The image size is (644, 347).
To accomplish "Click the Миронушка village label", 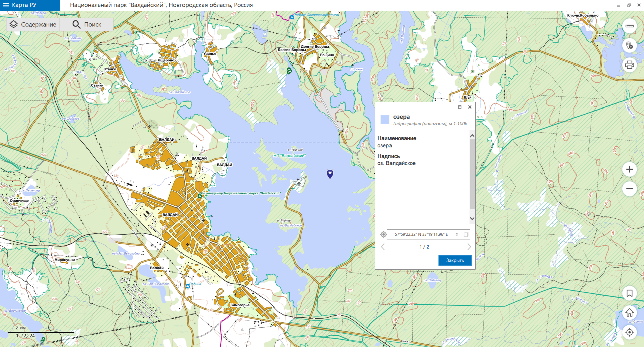I will point(65,260).
